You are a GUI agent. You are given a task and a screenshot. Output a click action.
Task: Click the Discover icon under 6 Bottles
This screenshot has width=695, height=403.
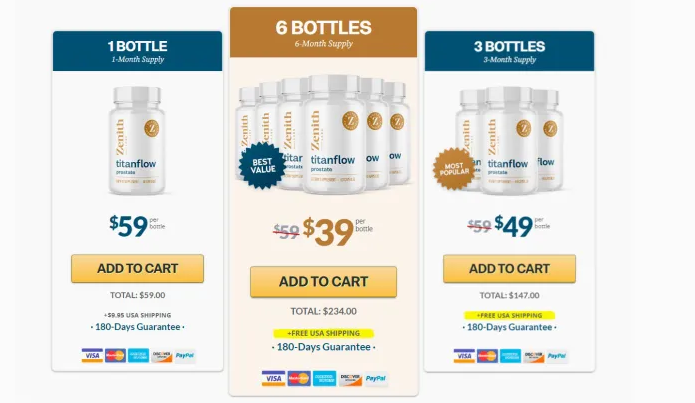tap(351, 378)
